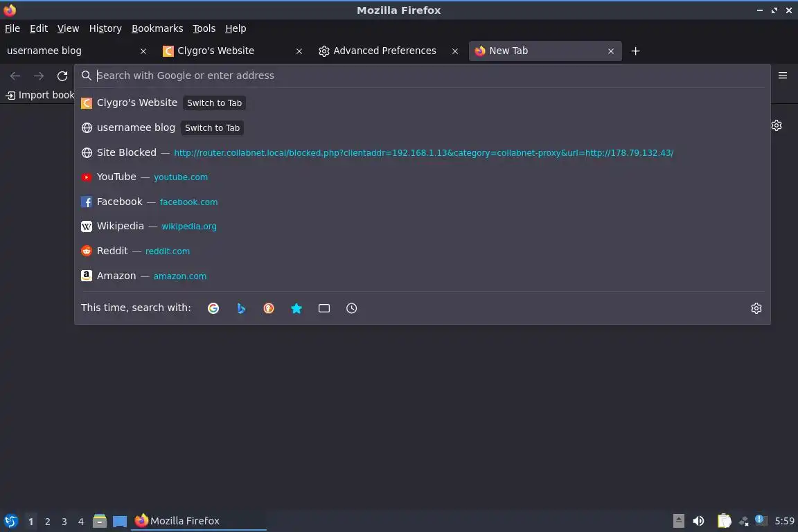The height and width of the screenshot is (532, 798).
Task: Close the usernamee blog tab
Action: tap(143, 51)
